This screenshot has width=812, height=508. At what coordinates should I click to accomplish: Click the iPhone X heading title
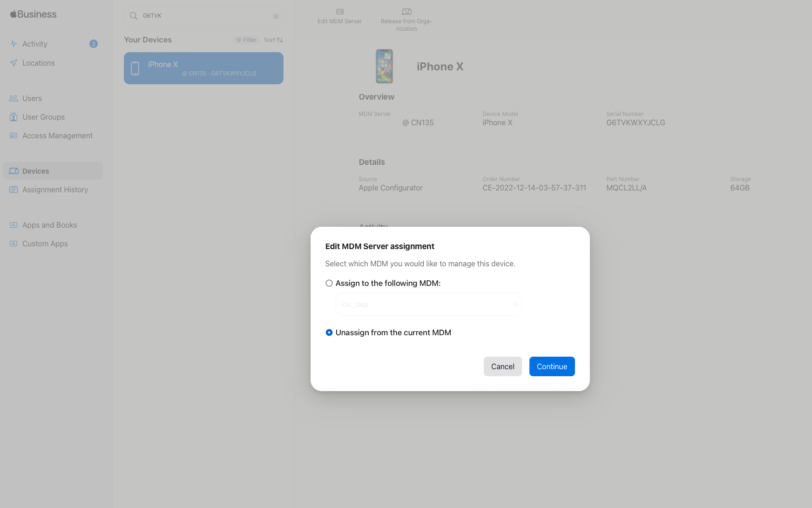pos(440,67)
